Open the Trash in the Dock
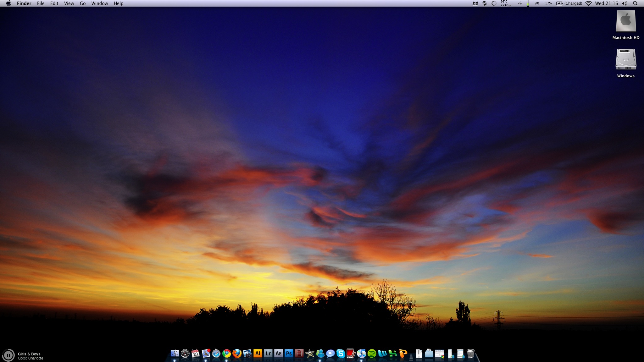The height and width of the screenshot is (362, 644). tap(470, 354)
